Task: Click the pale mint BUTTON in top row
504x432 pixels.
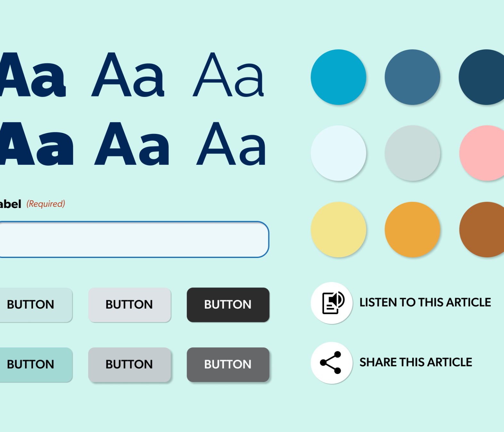Action: point(32,305)
